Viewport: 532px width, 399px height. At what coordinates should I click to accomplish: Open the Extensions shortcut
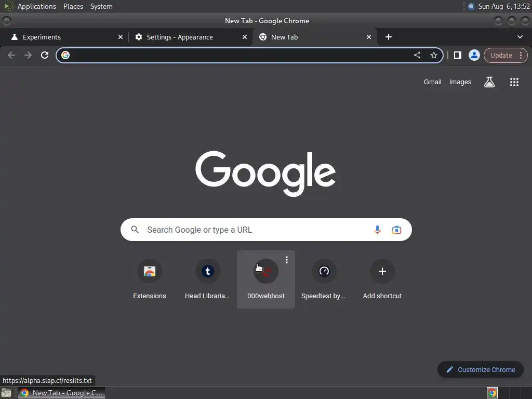pos(149,280)
